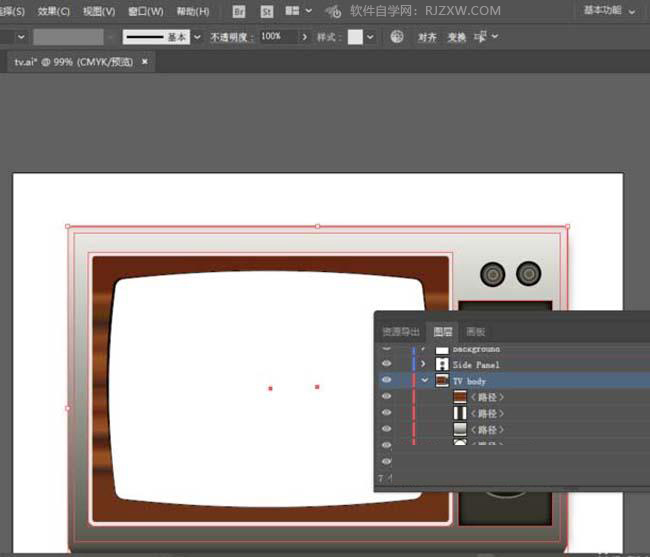Click the 变换 transform button
Viewport: 650px width, 557px height.
point(456,37)
